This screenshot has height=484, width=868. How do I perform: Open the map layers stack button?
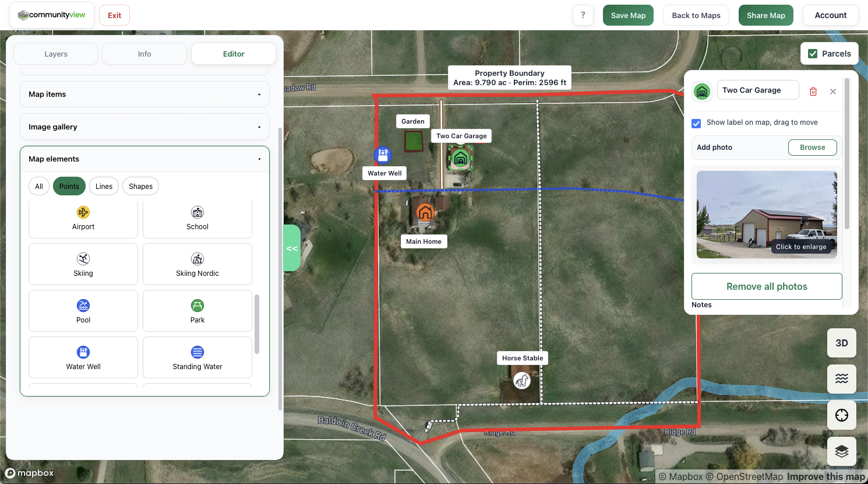point(842,451)
